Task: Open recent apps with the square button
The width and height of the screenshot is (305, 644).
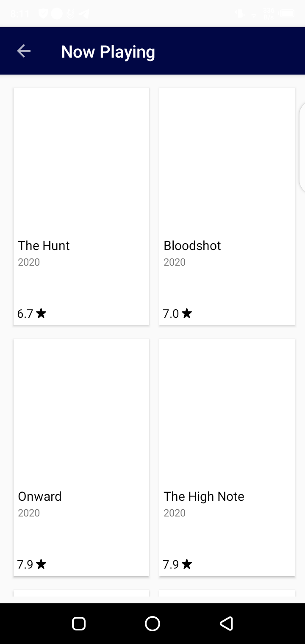Action: tap(79, 623)
